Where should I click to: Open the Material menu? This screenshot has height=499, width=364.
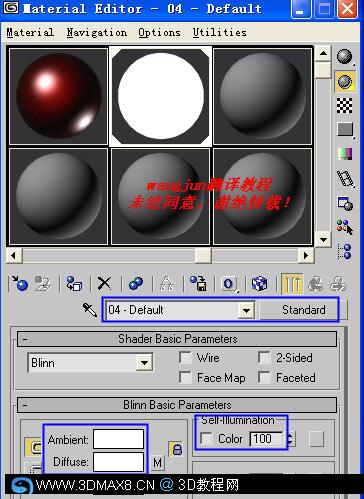[x=30, y=32]
